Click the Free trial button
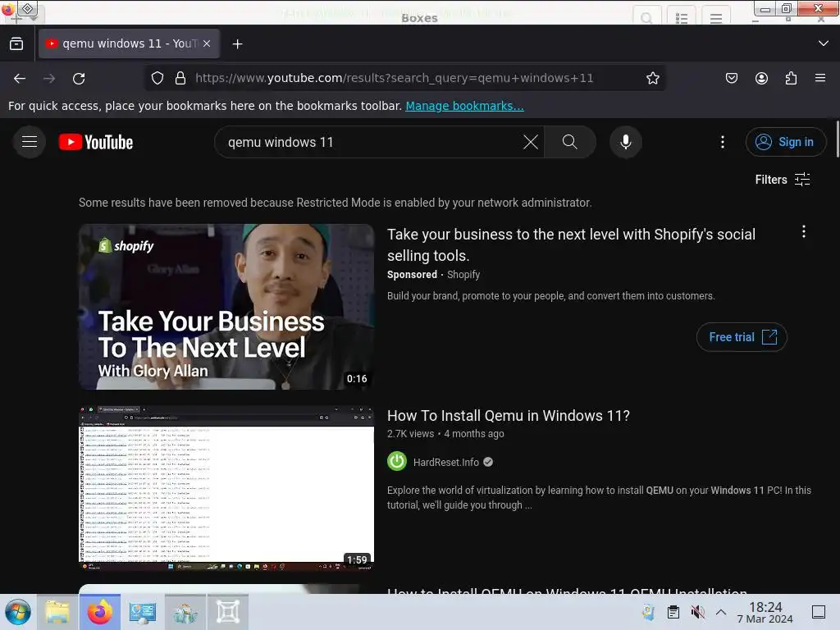This screenshot has width=840, height=630. click(x=742, y=337)
